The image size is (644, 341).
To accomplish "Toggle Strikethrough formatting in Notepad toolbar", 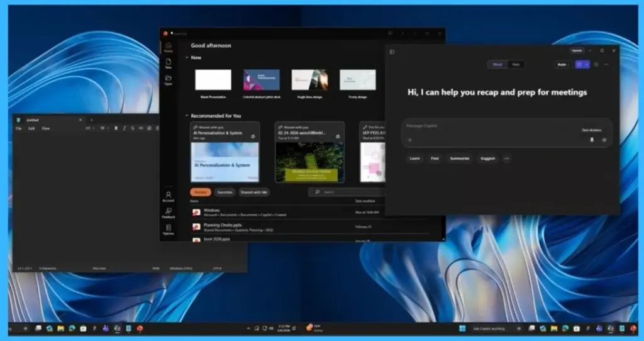I will click(x=132, y=128).
